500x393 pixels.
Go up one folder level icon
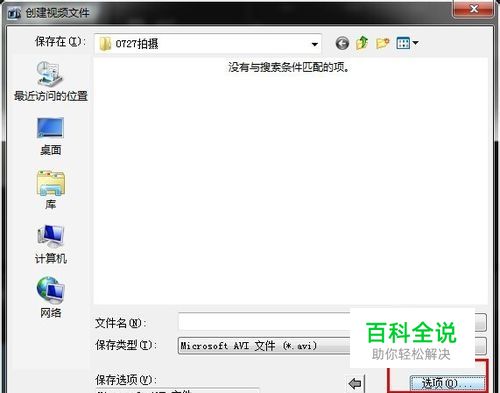point(362,43)
